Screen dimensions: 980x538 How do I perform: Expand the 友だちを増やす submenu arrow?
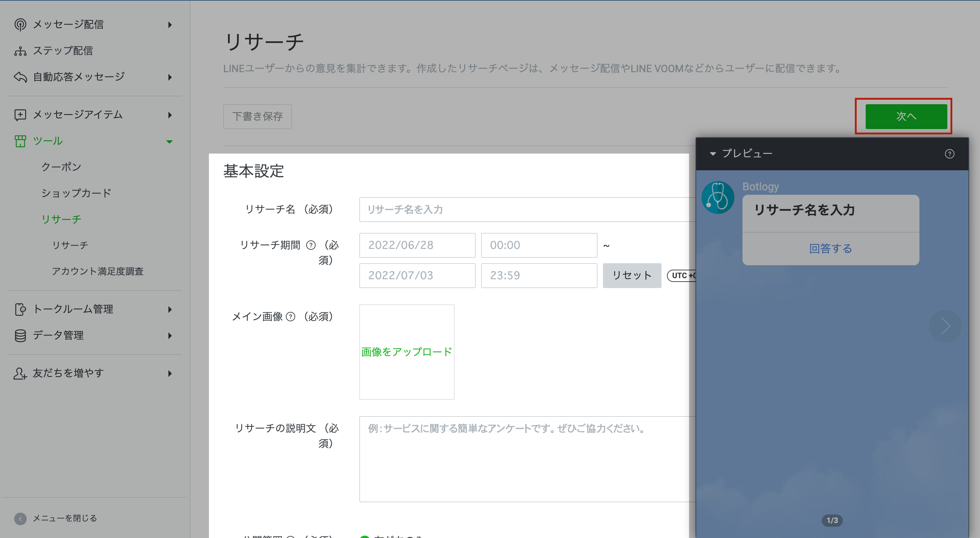[170, 374]
